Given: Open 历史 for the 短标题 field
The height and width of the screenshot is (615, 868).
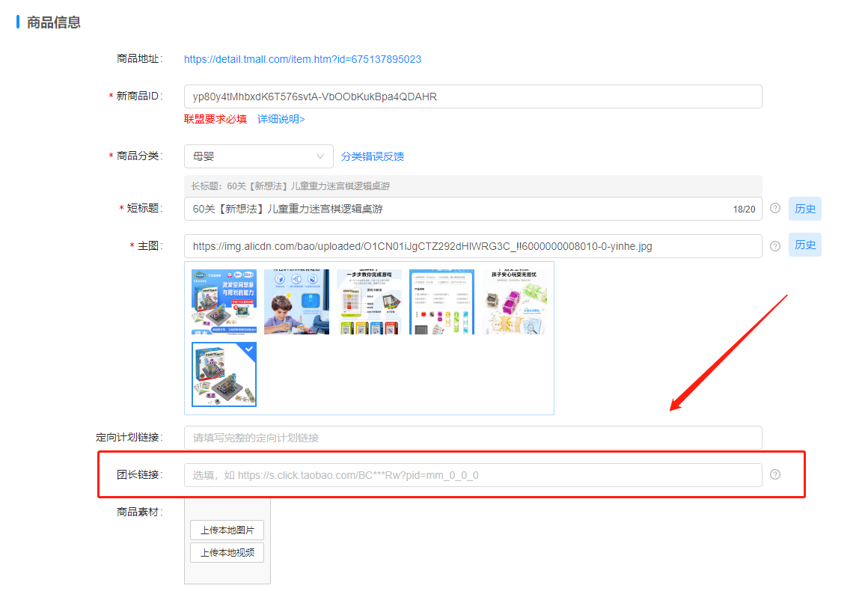Looking at the screenshot, I should click(804, 209).
